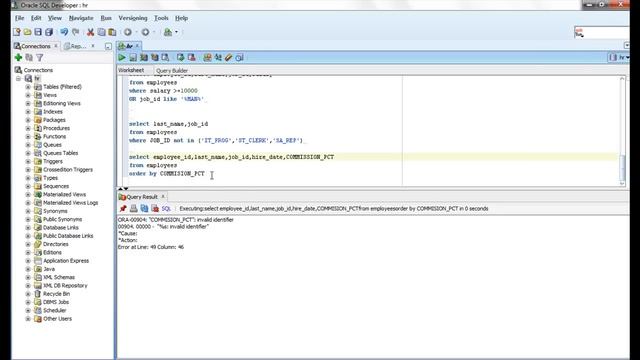
Task: Add a new connection with green plus
Action: [x=18, y=58]
